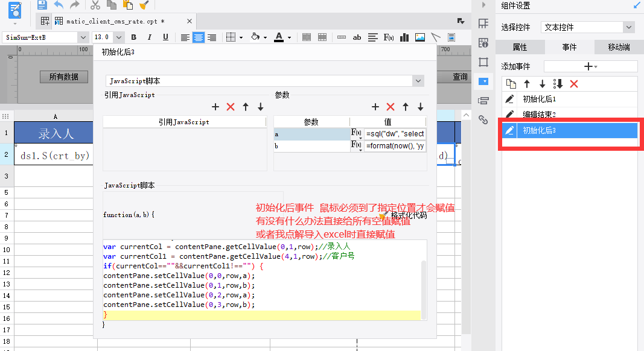Screen dimensions: 644x351
Task: Toggle bold formatting
Action: click(x=133, y=37)
